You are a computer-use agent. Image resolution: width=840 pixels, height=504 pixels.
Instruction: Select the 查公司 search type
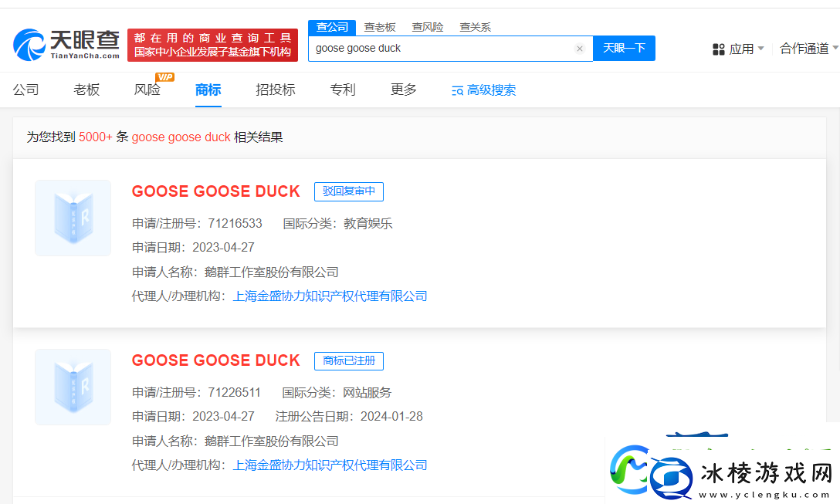pyautogui.click(x=331, y=26)
